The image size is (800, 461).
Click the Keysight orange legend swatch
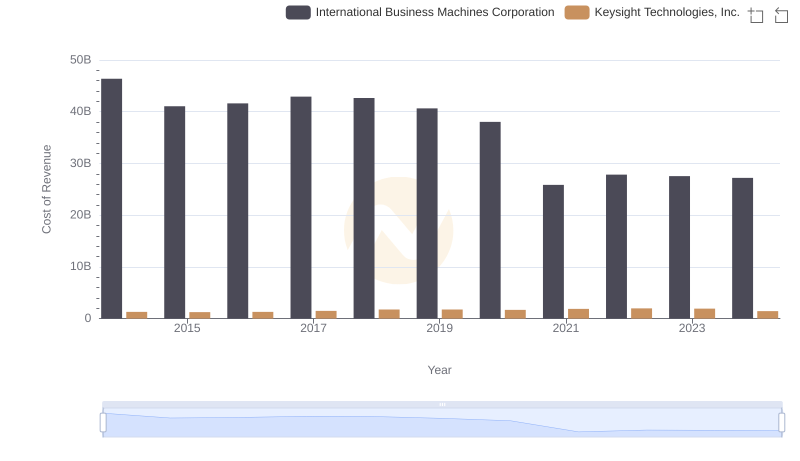coord(577,12)
